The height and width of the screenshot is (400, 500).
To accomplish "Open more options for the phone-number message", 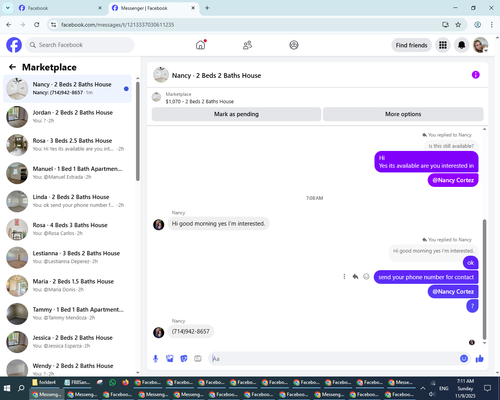I will (x=344, y=277).
